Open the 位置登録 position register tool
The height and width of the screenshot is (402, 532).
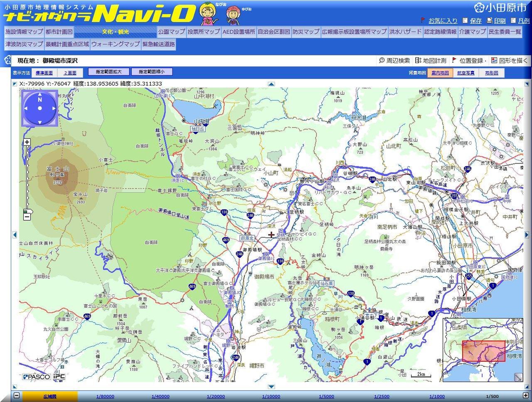tap(471, 61)
